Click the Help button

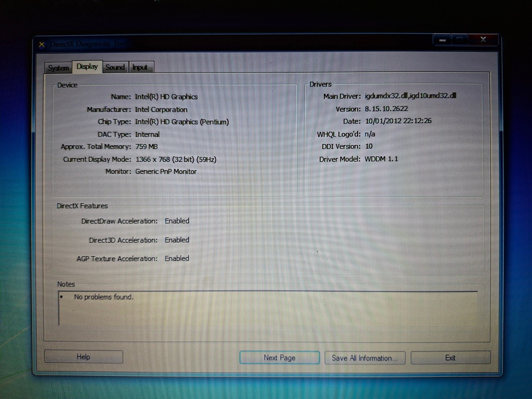[x=83, y=357]
